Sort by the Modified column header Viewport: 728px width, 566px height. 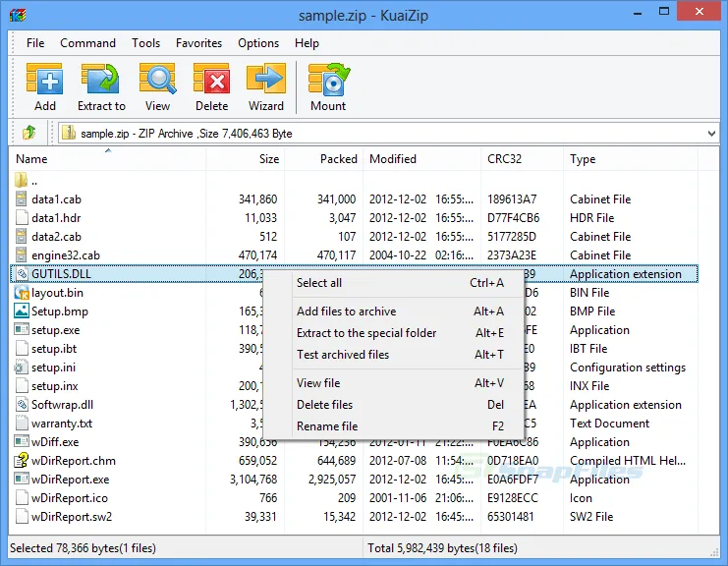click(422, 159)
